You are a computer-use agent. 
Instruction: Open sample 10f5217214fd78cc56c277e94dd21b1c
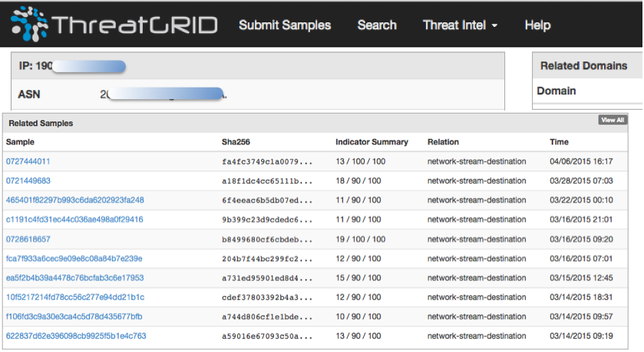point(75,297)
